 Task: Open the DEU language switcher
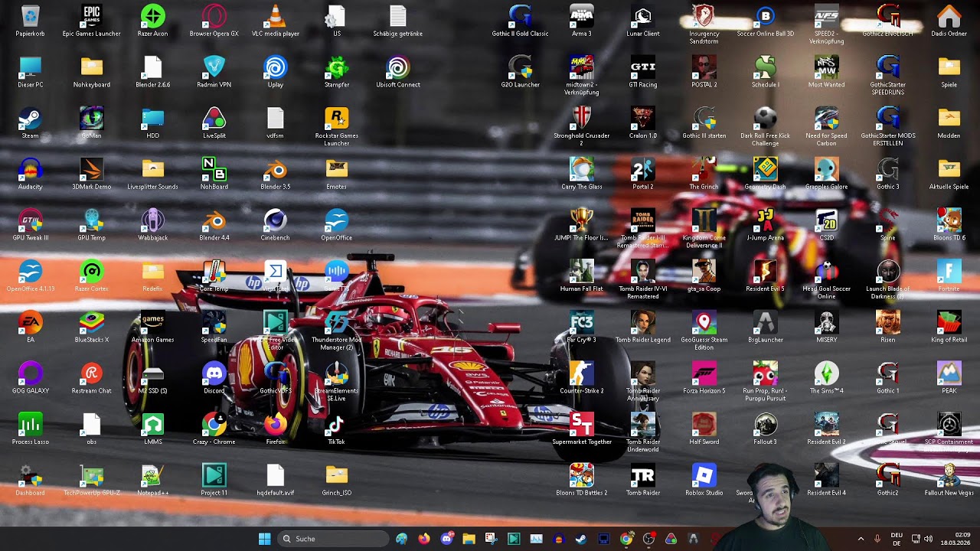click(x=897, y=539)
